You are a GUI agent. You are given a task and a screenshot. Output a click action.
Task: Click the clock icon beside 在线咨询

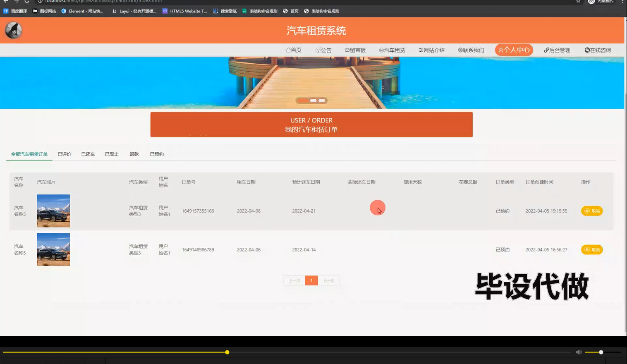point(586,50)
